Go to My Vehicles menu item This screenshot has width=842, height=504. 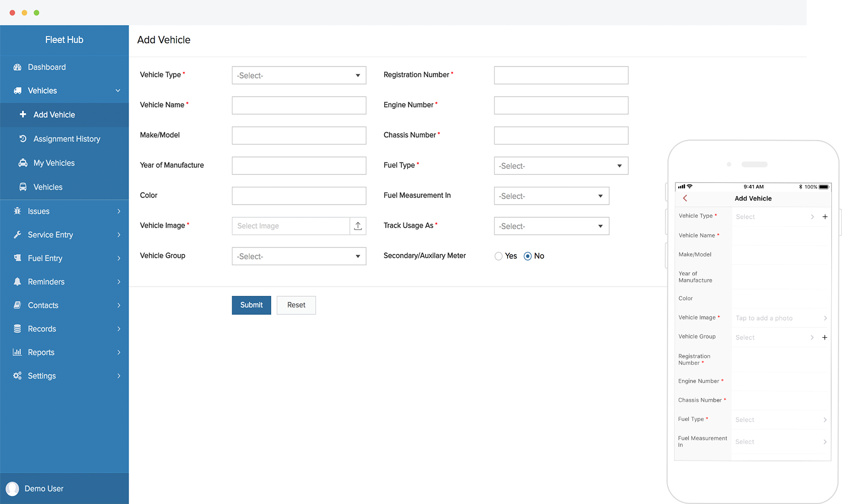coord(54,163)
